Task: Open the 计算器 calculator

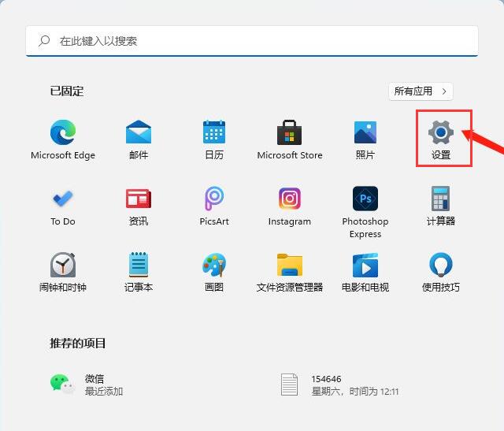Action: pos(441,206)
